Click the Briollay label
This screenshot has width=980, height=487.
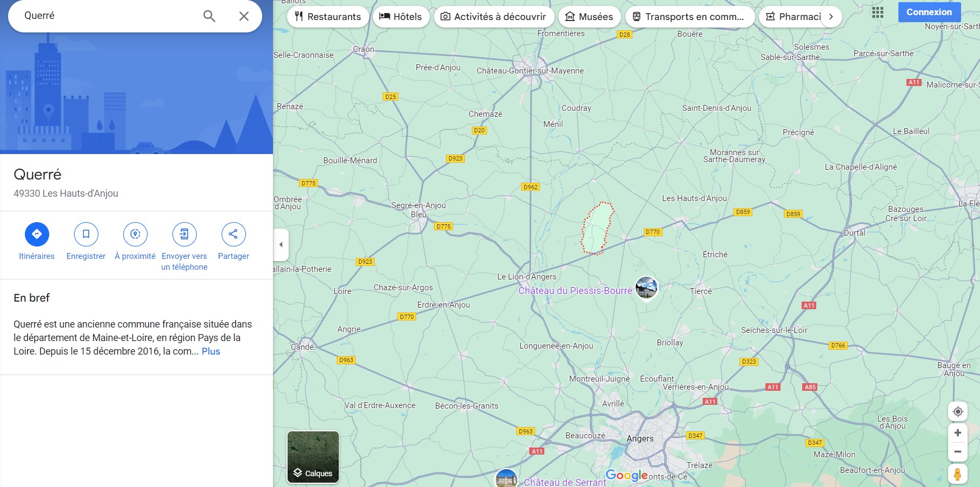tap(670, 343)
